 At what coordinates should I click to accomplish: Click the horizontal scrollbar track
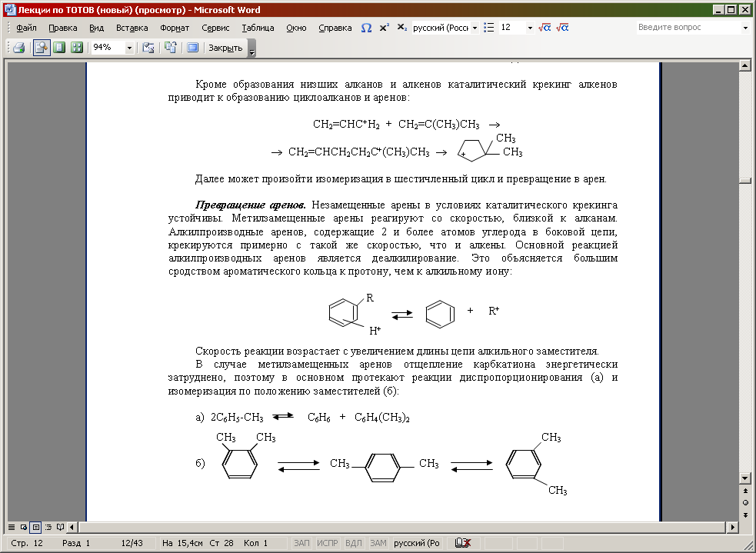click(402, 528)
